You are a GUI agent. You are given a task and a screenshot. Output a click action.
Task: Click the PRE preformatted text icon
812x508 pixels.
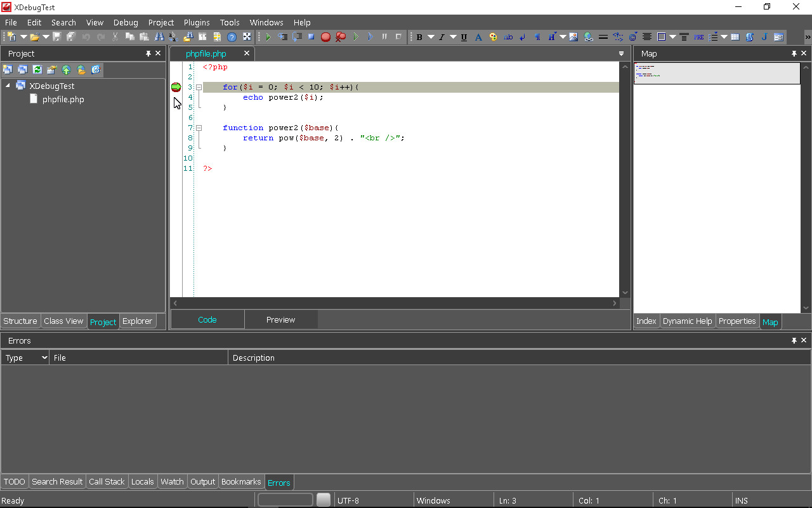698,37
